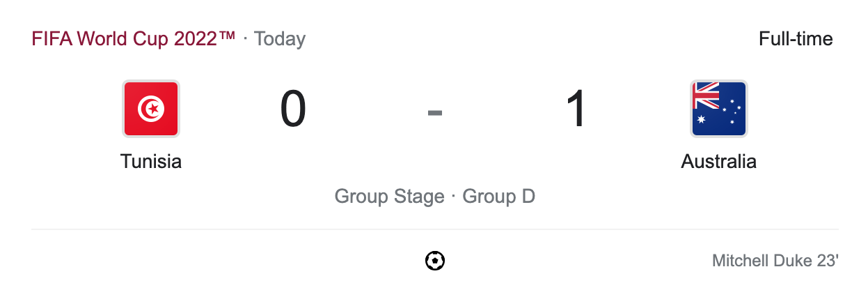Select the Tunisia team name
The height and width of the screenshot is (290, 868).
pyautogui.click(x=151, y=162)
